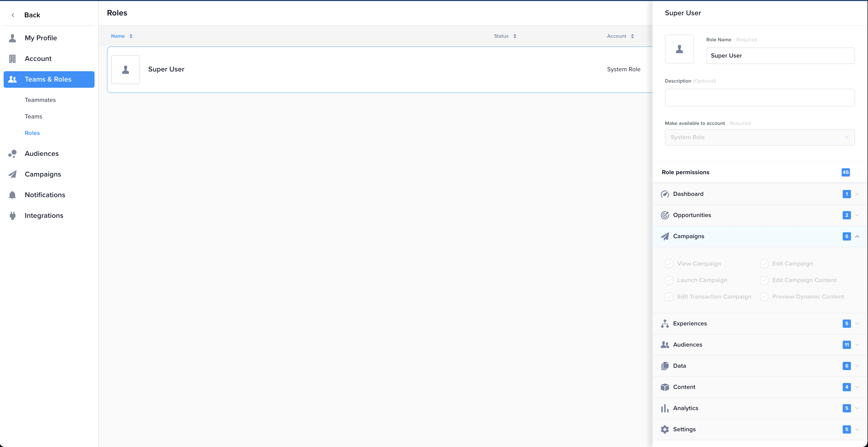Viewport: 868px width, 447px height.
Task: Expand the Experiences permissions chevron
Action: coord(857,323)
